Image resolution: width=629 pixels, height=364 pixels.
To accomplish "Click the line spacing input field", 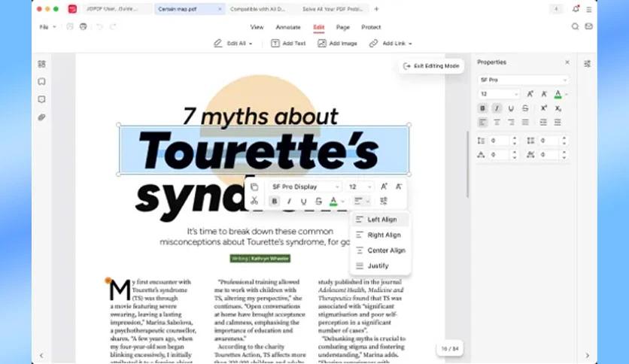I will click(499, 141).
